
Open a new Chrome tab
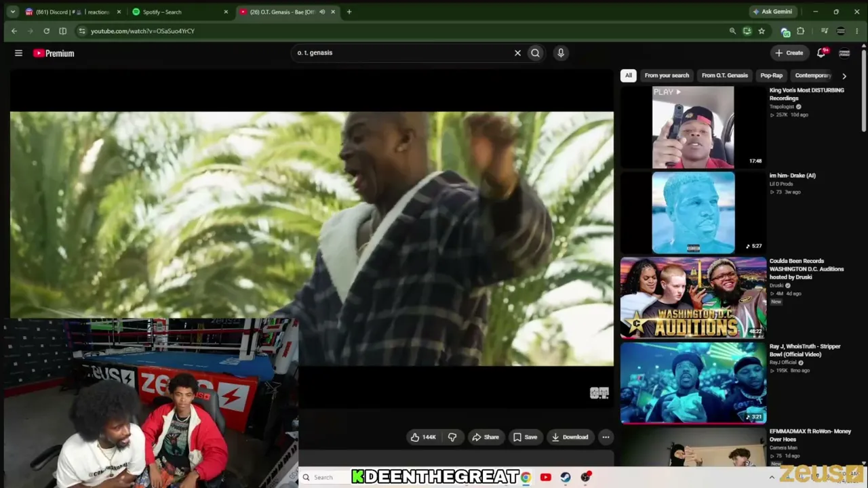coord(349,12)
